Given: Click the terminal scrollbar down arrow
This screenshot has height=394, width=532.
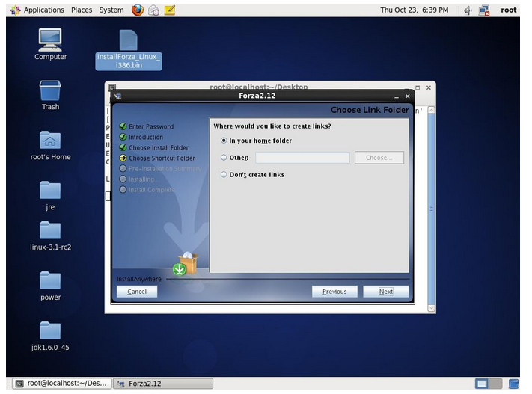Looking at the screenshot, I should click(x=431, y=308).
